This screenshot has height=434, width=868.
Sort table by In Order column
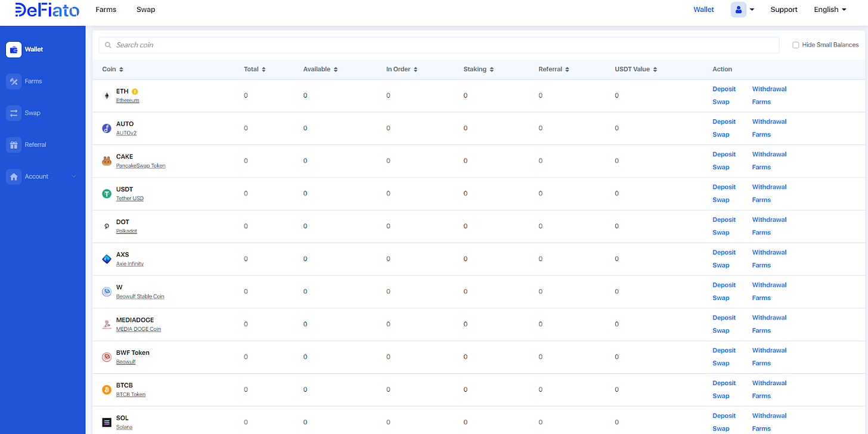coord(402,69)
